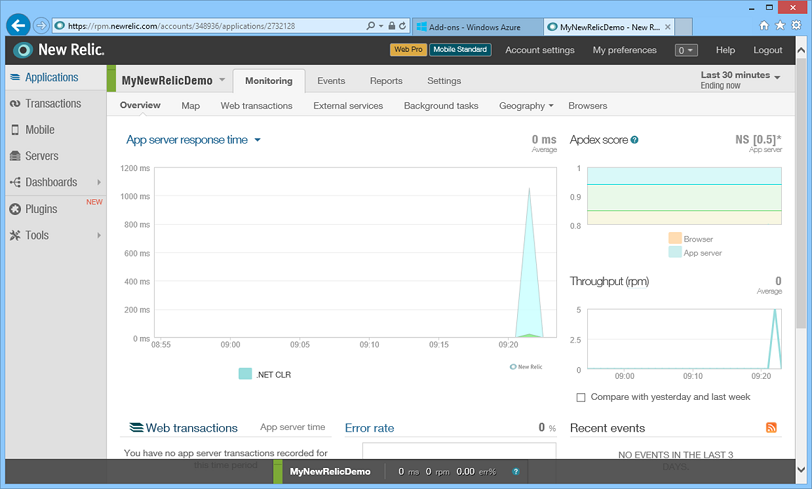Click the Logout link
The height and width of the screenshot is (489, 812).
(767, 50)
